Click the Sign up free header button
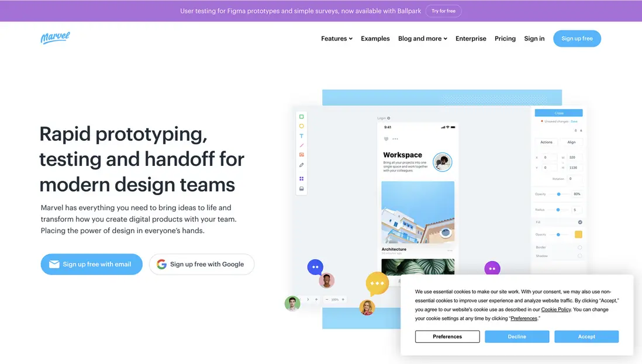Viewport: 642px width, 364px height. coord(577,39)
